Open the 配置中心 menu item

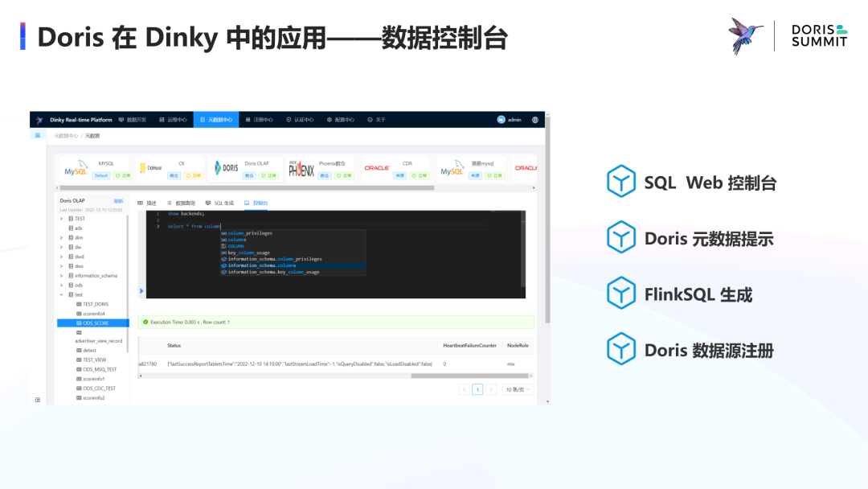click(341, 120)
